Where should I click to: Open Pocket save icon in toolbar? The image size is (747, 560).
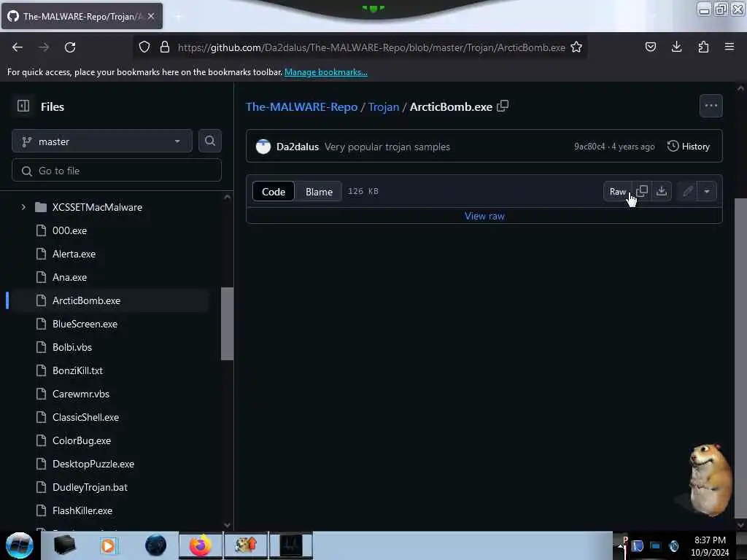650,47
